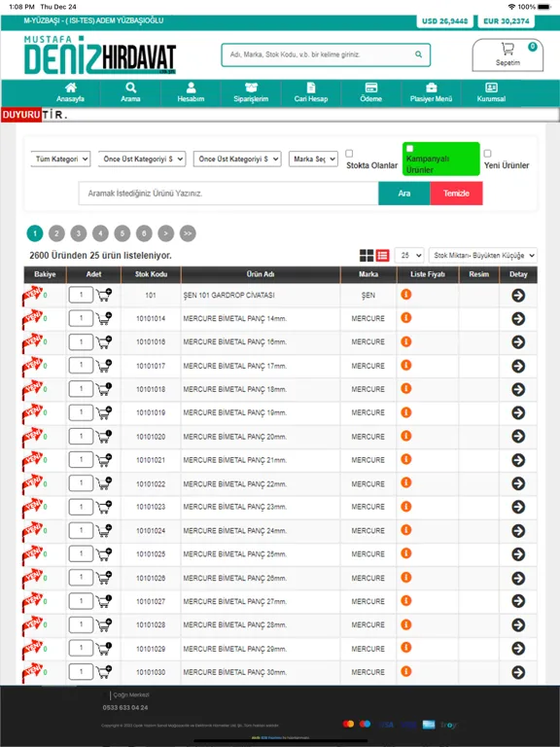Open the Tüm Kategori dropdown
The width and height of the screenshot is (560, 747).
point(60,160)
